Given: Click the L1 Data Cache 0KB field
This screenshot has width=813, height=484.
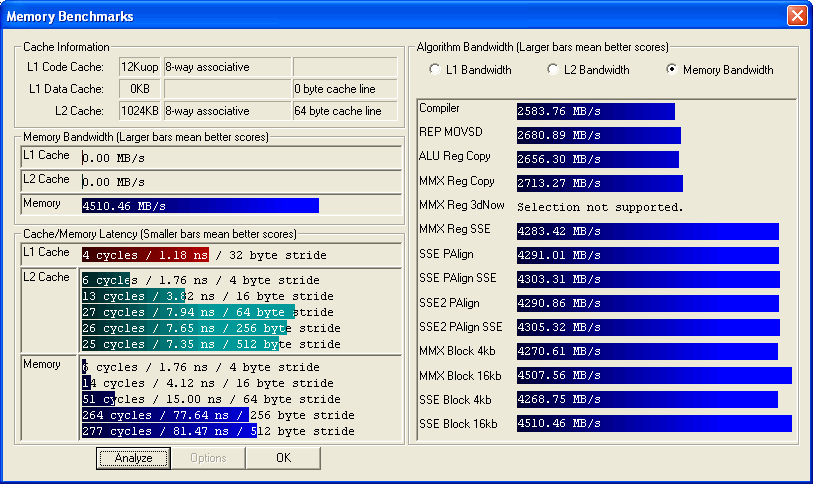Looking at the screenshot, I should (x=139, y=89).
